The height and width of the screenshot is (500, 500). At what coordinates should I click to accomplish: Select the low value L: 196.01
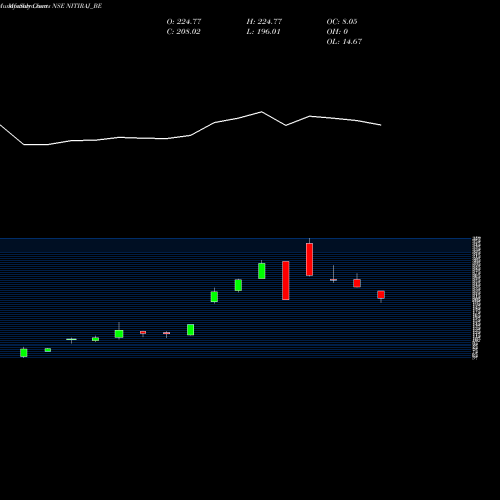[263, 32]
